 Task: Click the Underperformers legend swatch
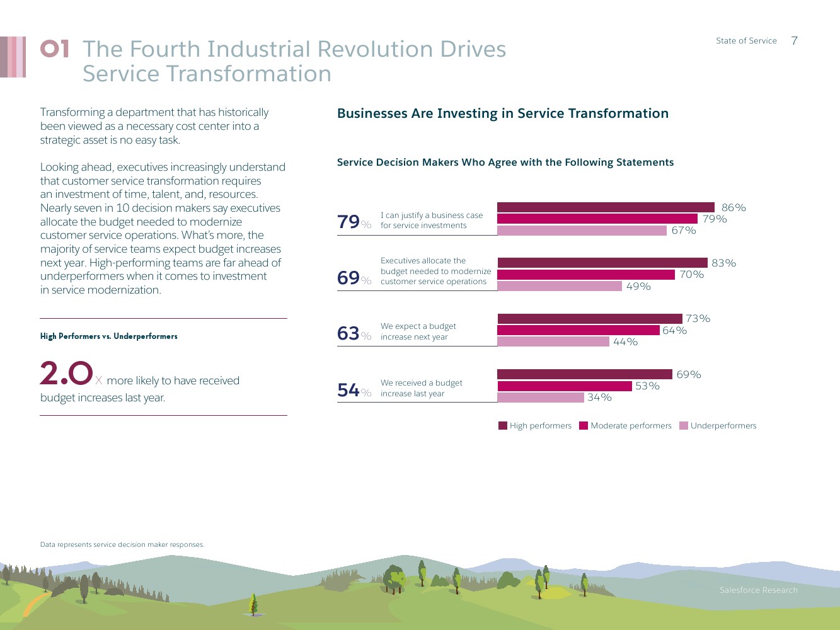684,426
